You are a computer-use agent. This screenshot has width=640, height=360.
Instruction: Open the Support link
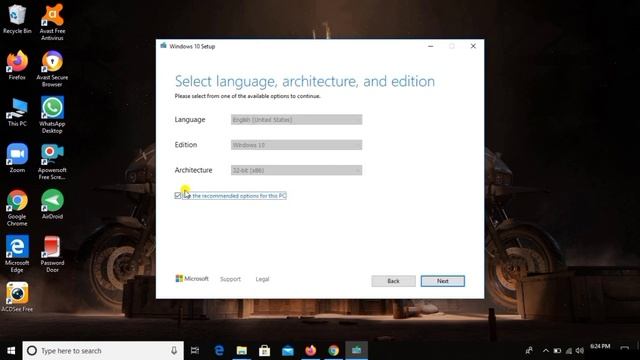point(230,279)
